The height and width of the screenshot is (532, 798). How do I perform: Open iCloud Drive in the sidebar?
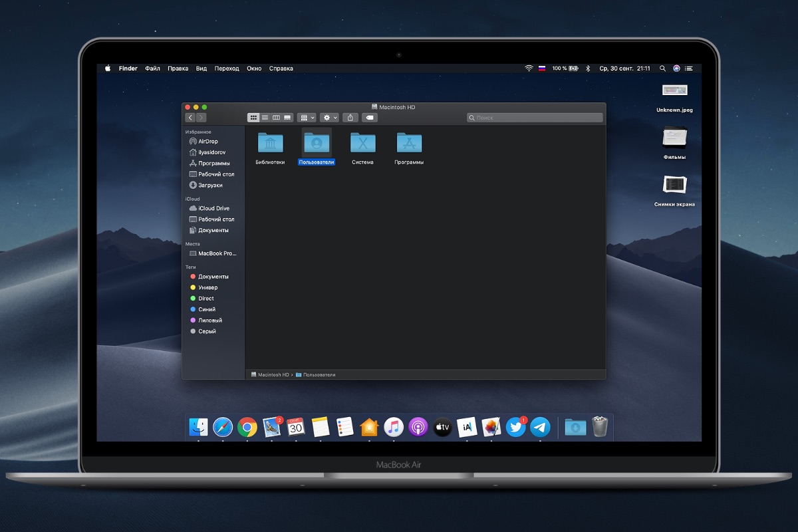tap(209, 208)
